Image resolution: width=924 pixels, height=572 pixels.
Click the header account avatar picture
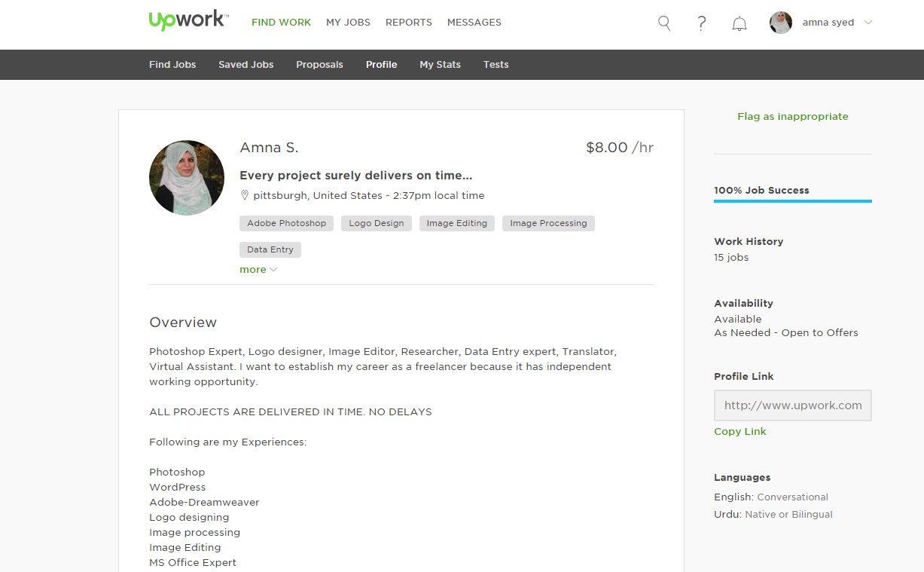(x=781, y=23)
